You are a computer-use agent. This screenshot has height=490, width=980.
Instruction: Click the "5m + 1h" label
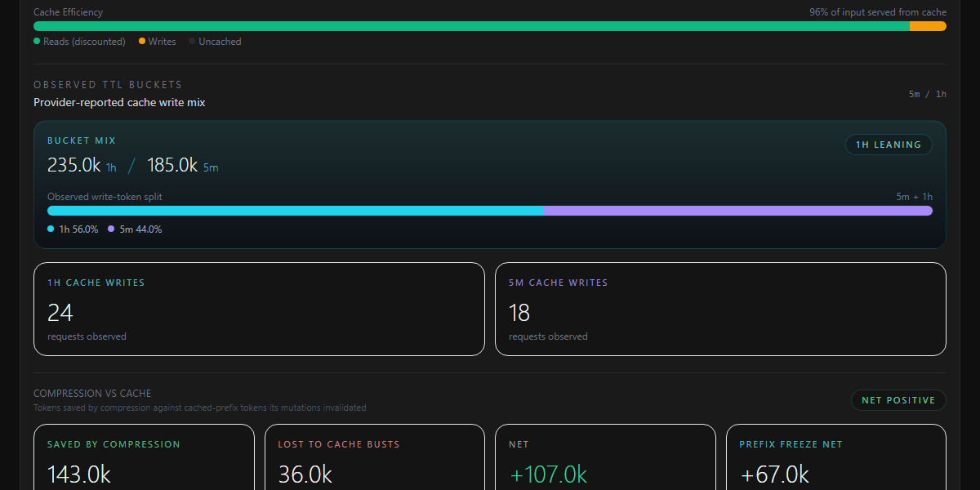914,197
